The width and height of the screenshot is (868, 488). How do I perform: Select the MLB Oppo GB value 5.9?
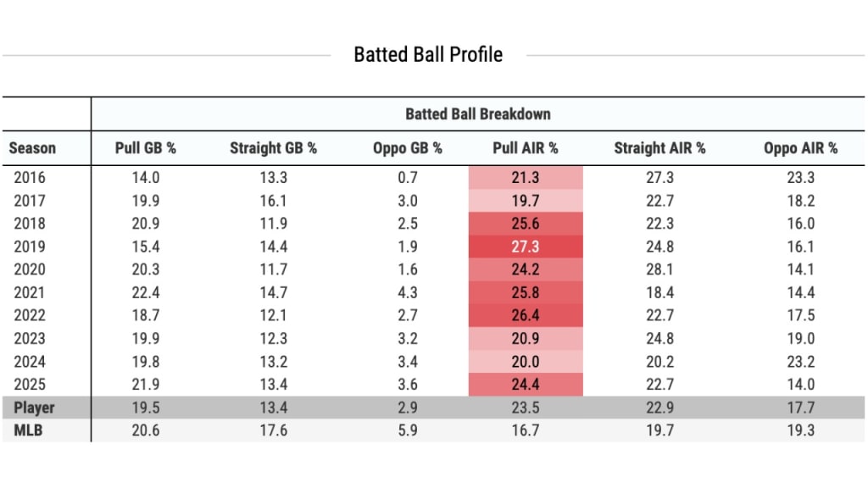point(407,430)
